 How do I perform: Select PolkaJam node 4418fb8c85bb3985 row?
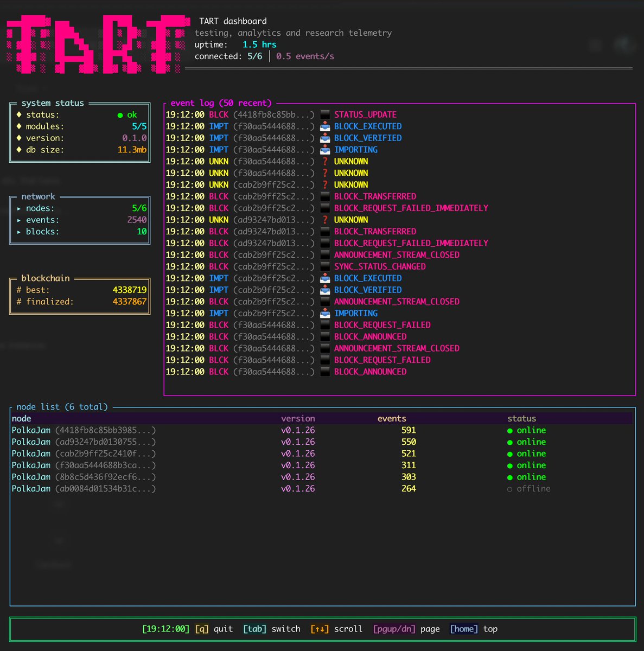(x=322, y=431)
